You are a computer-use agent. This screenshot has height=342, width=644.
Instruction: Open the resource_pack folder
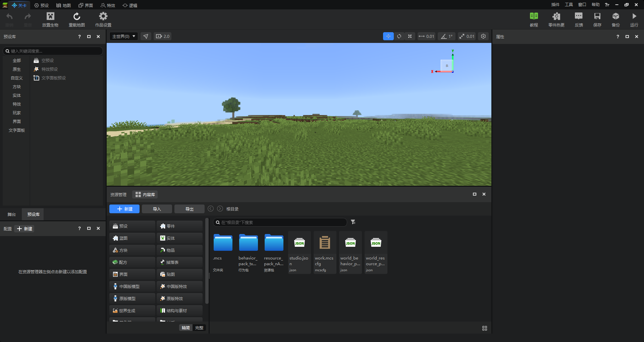click(274, 252)
